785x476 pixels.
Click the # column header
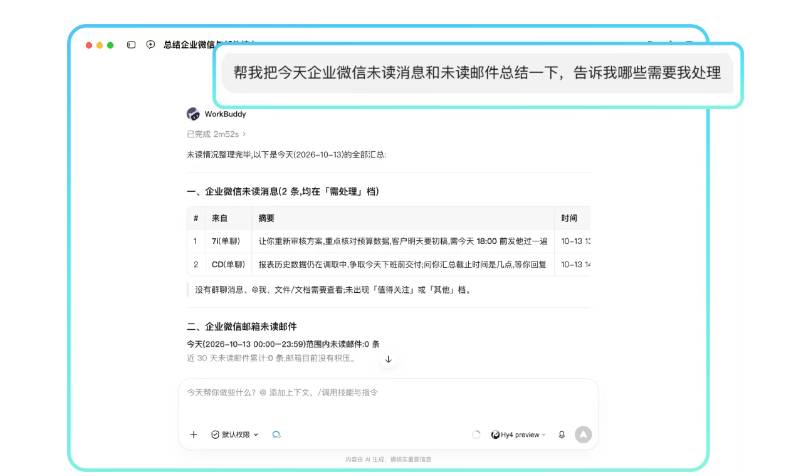[x=196, y=218]
